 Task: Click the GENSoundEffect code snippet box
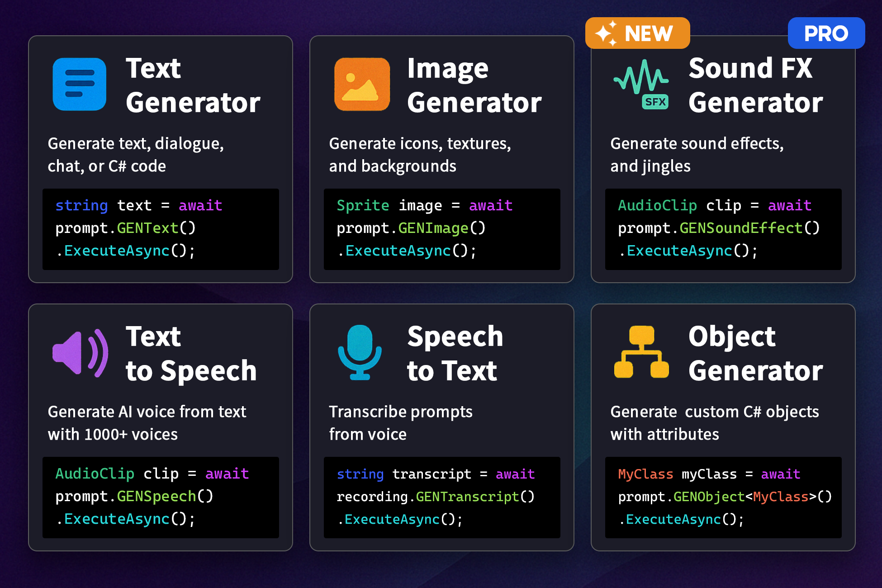tap(723, 229)
